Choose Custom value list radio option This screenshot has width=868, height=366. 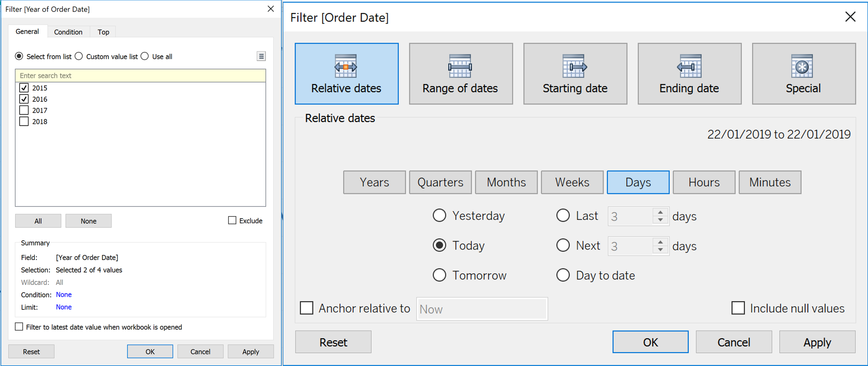click(79, 56)
